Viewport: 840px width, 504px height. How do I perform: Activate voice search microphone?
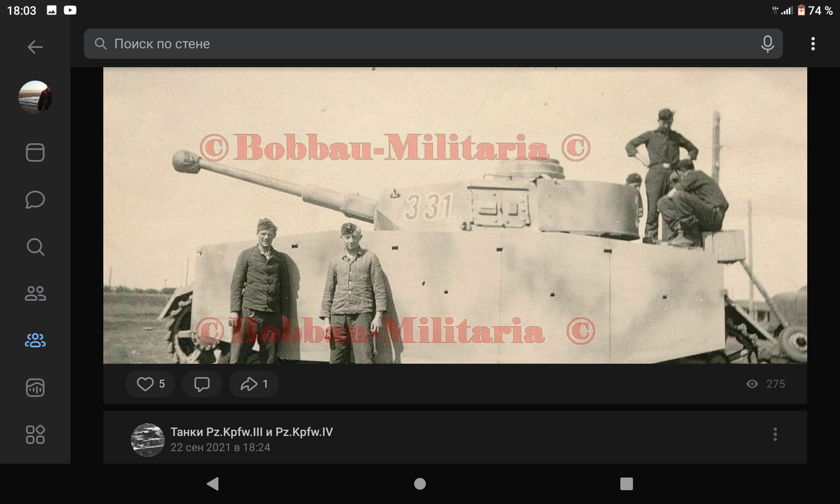pos(767,44)
